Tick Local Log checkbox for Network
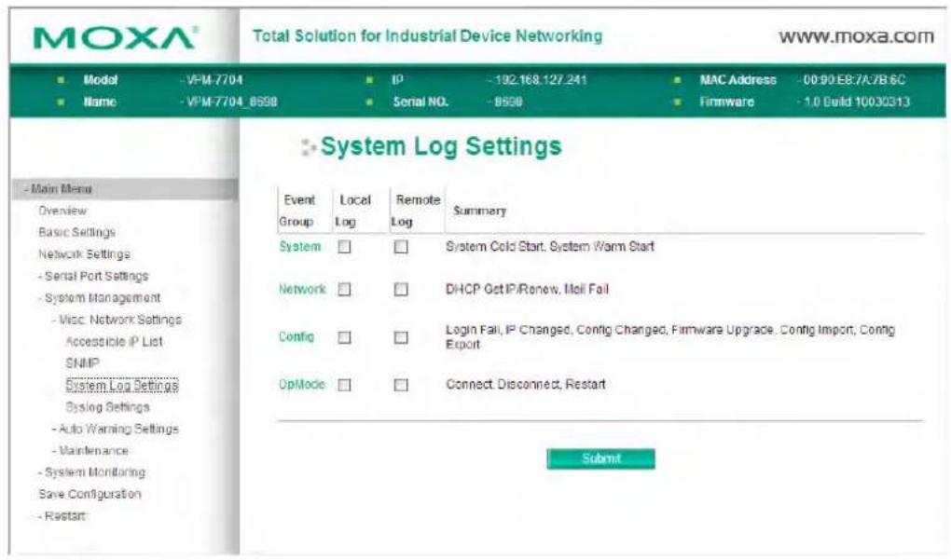The height and width of the screenshot is (560, 951). point(344,290)
